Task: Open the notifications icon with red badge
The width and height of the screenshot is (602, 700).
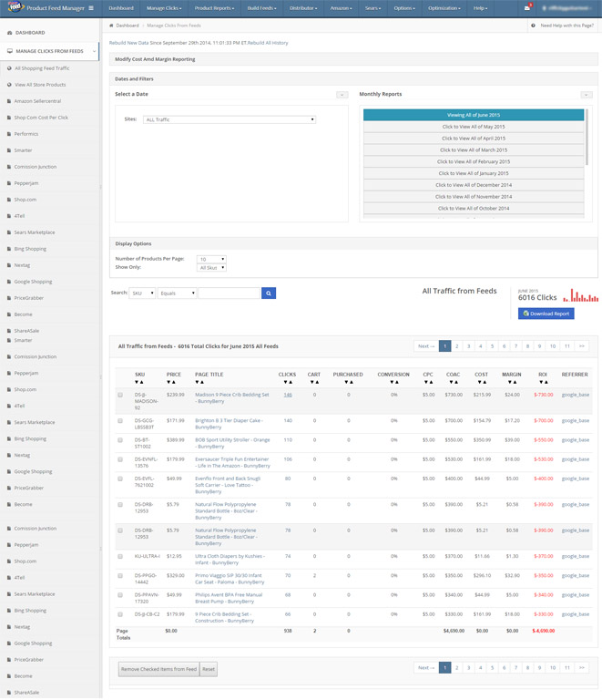Action: [527, 7]
